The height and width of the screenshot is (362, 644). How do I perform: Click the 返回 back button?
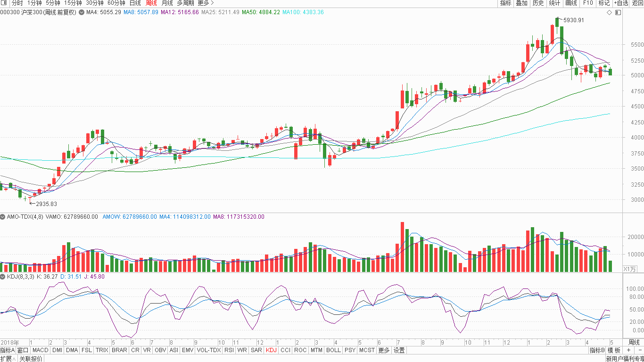click(637, 3)
